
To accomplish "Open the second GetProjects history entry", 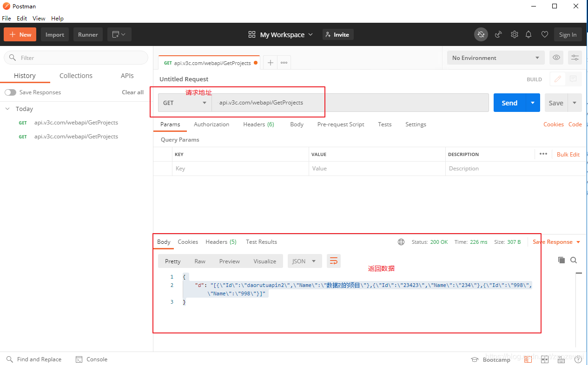I will pos(76,137).
